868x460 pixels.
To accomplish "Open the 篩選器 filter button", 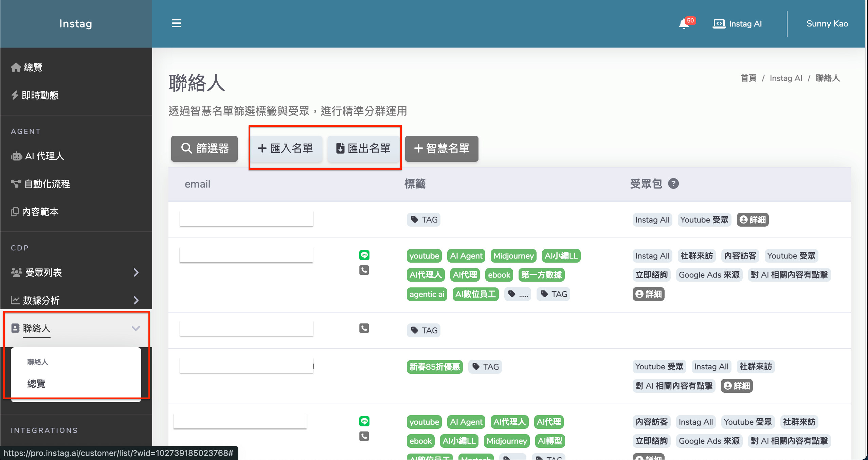I will pyautogui.click(x=204, y=148).
